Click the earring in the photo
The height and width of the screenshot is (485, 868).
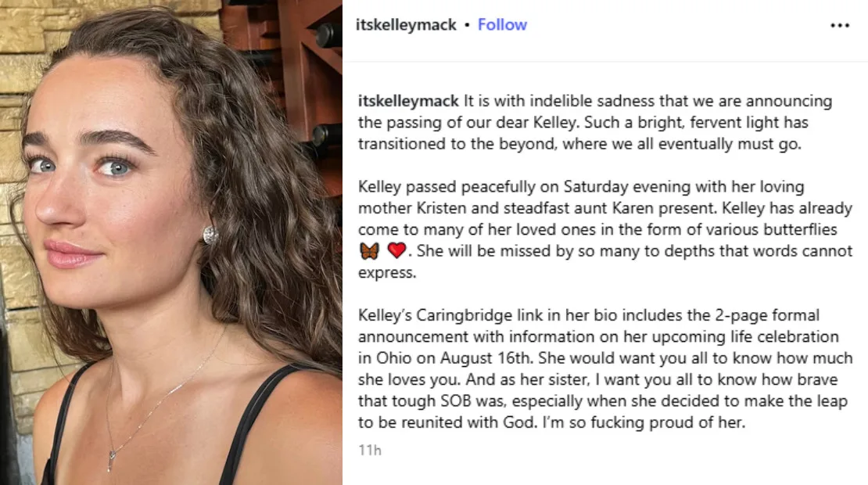(x=210, y=234)
